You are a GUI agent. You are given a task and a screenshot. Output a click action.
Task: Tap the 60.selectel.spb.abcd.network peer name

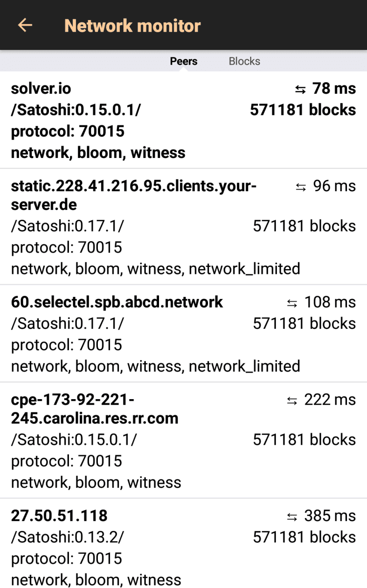point(117,302)
